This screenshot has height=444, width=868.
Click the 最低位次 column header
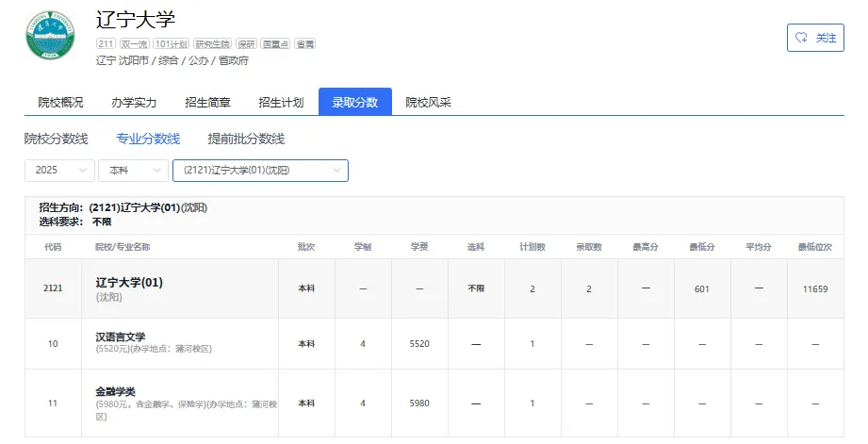tap(815, 247)
